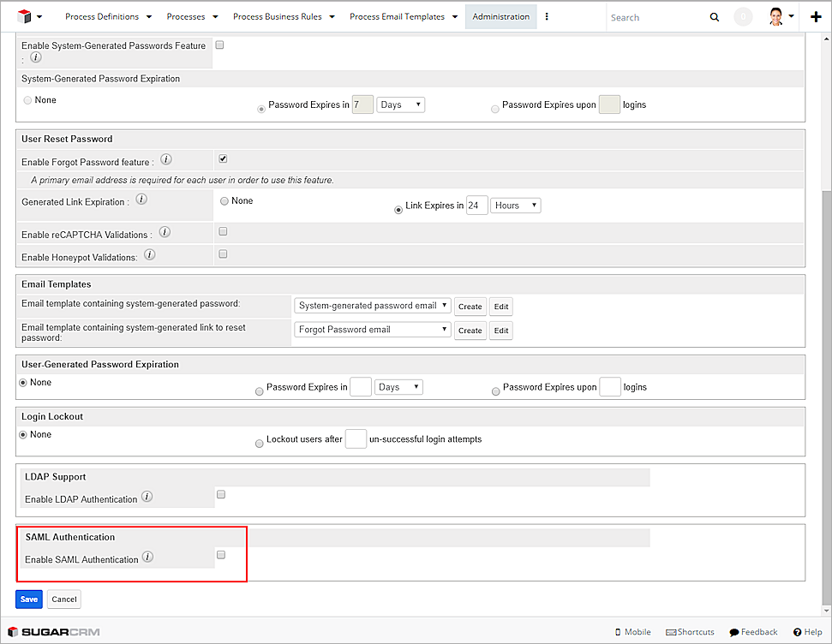The image size is (832, 644).
Task: Select User-Generated Password Expires in radio
Action: click(260, 391)
